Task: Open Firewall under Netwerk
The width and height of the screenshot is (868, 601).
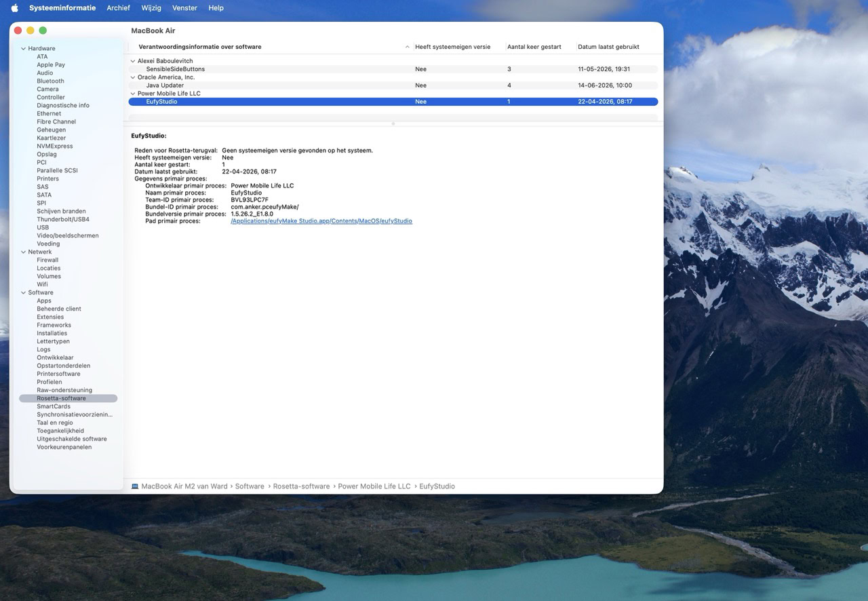Action: pyautogui.click(x=47, y=260)
